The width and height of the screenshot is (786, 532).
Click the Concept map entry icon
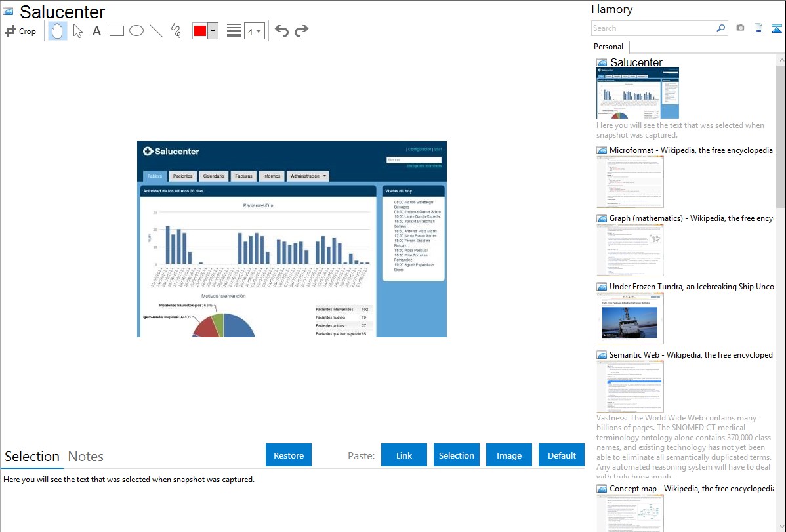pyautogui.click(x=602, y=489)
